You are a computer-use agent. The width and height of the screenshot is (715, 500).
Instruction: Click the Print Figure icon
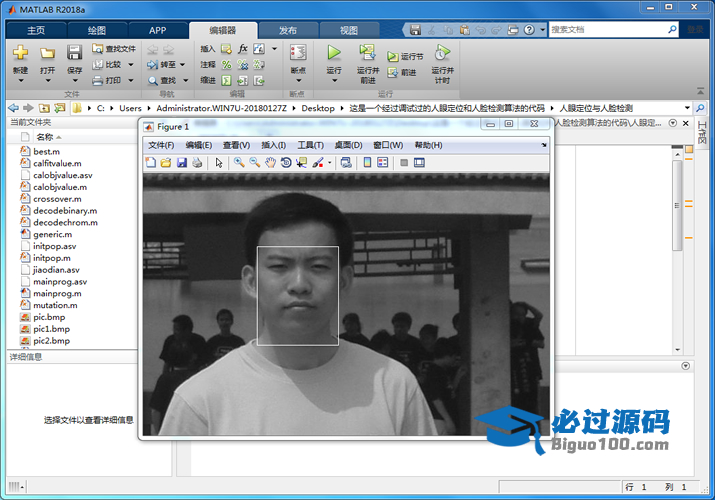(x=197, y=163)
